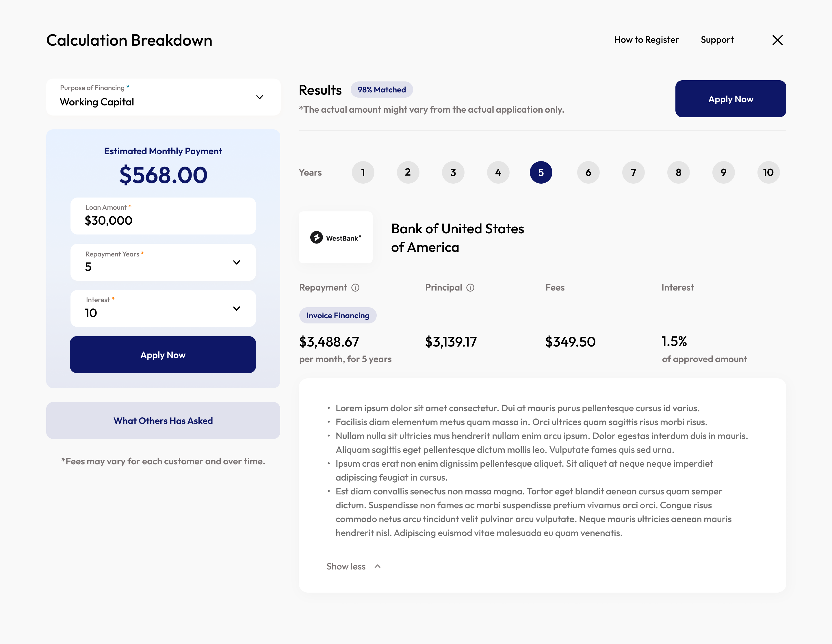Select the 3 years option
This screenshot has height=644, width=832.
tap(453, 172)
